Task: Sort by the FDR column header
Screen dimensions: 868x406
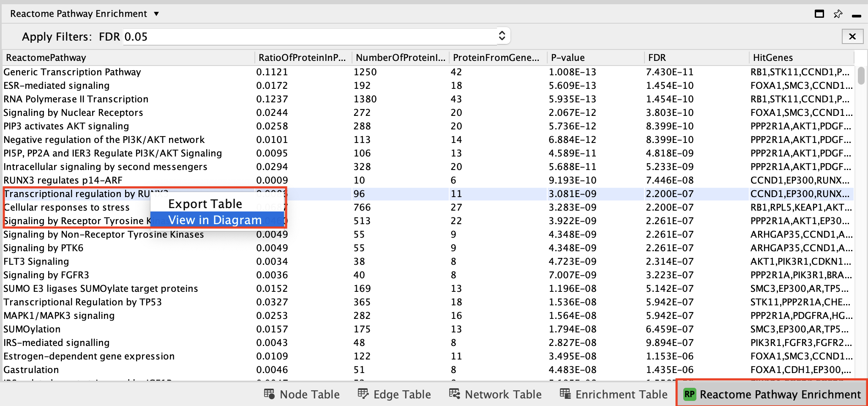Action: pos(657,58)
